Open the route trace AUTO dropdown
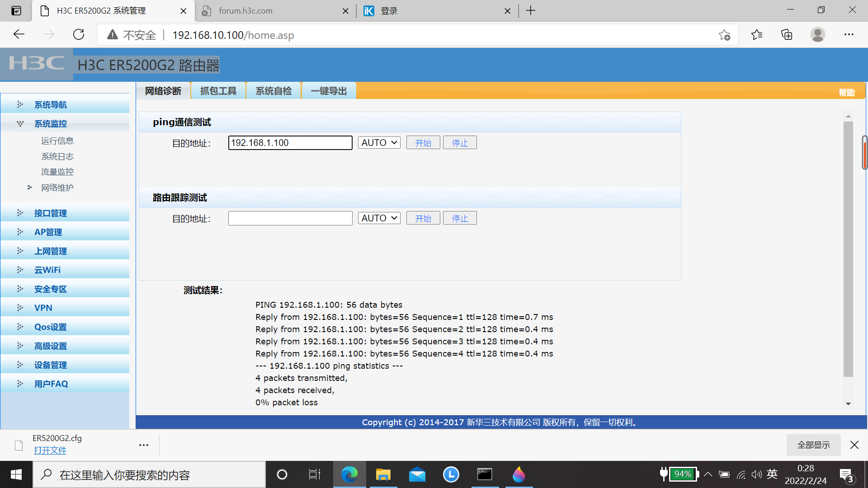The width and height of the screenshot is (868, 488). [x=379, y=218]
